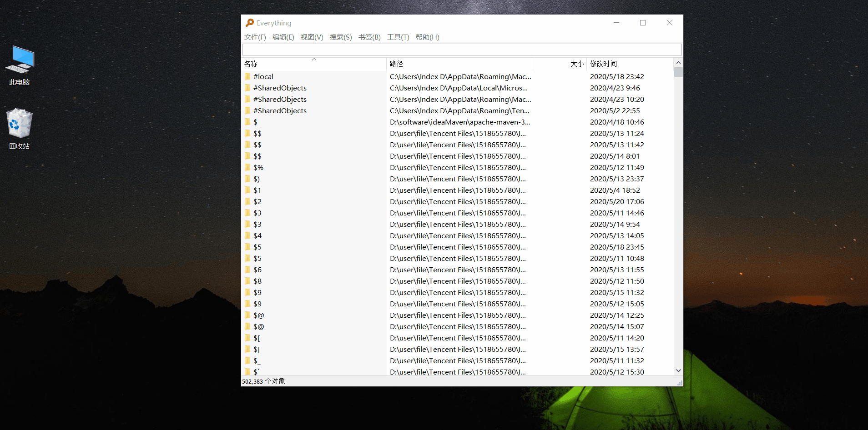This screenshot has width=868, height=430.
Task: Click the date 2020/5/15 13:57
Action: point(617,349)
